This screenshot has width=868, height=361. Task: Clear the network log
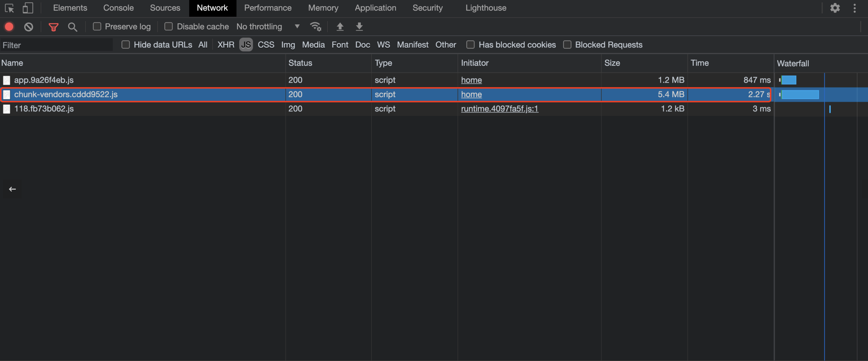tap(29, 27)
